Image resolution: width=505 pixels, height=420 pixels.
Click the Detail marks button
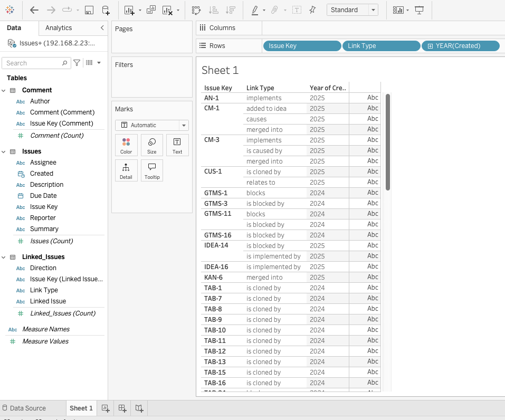click(126, 171)
